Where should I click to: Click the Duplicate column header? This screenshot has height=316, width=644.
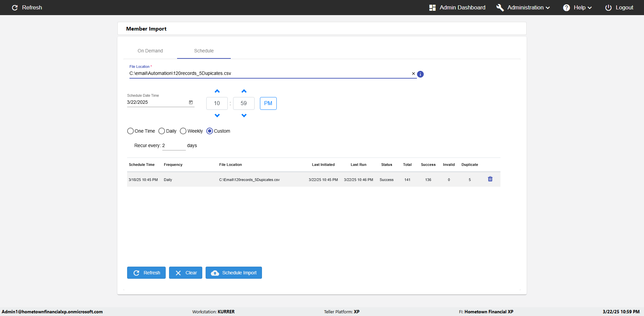pos(470,165)
